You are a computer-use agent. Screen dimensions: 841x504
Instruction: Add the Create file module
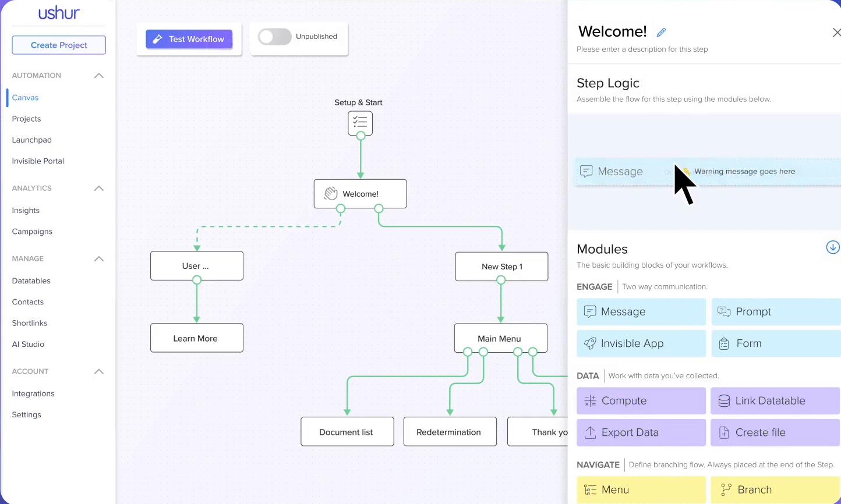[x=775, y=432]
